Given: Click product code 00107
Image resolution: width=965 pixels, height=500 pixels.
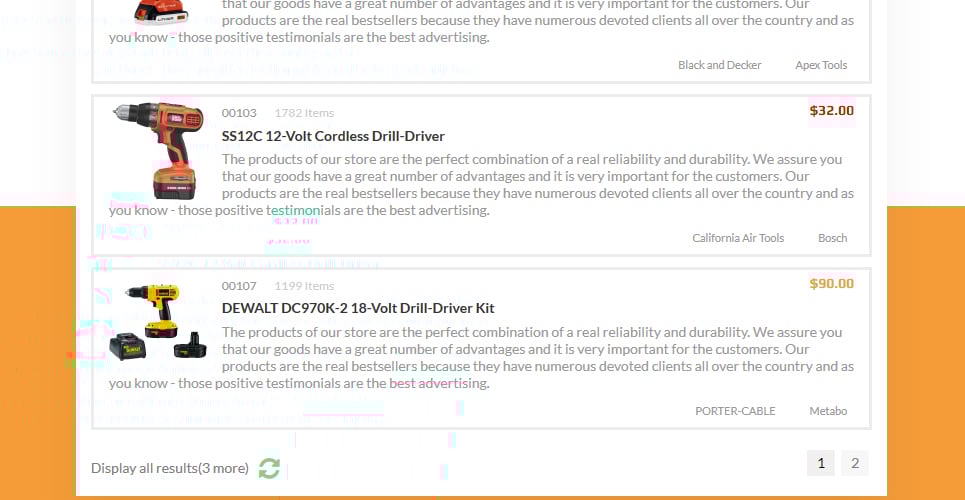Looking at the screenshot, I should (x=239, y=286).
